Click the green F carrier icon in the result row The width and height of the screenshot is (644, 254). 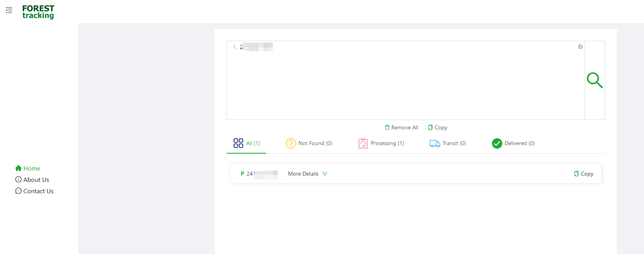point(242,174)
